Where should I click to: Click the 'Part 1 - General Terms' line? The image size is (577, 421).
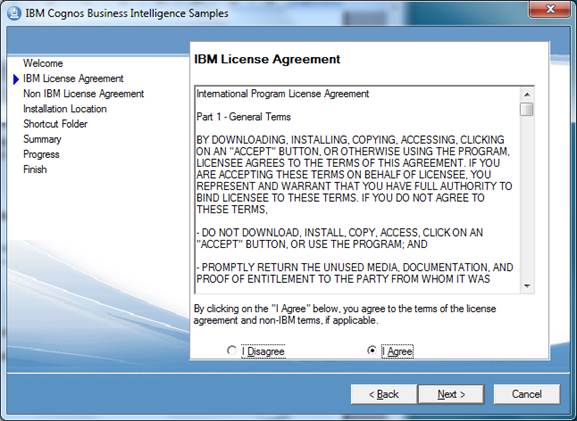click(x=244, y=117)
